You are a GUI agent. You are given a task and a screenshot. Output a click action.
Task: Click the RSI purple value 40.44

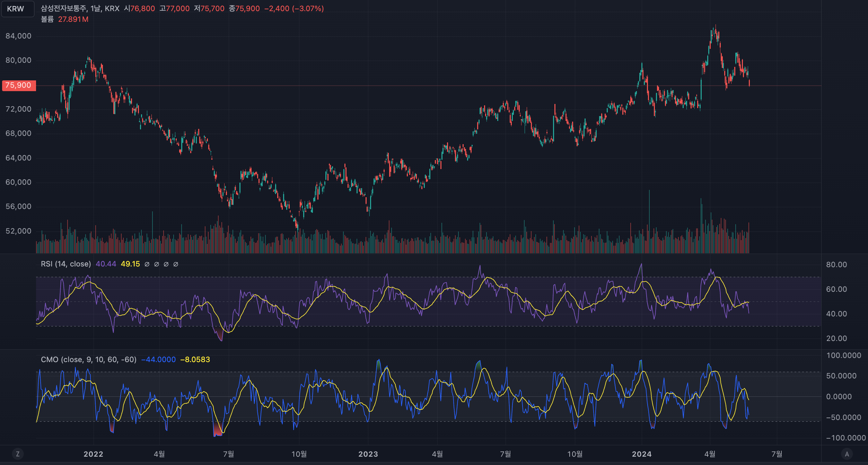pyautogui.click(x=106, y=264)
